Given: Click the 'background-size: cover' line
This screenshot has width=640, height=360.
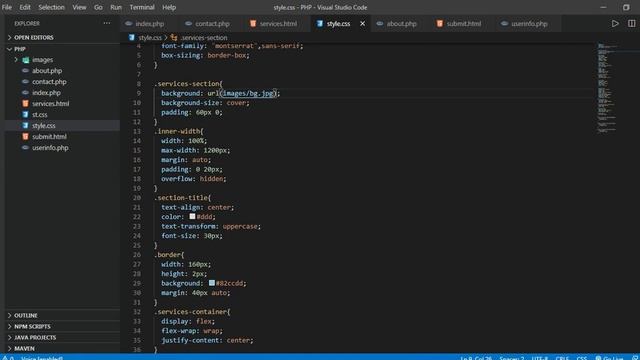Looking at the screenshot, I should pyautogui.click(x=205, y=103).
